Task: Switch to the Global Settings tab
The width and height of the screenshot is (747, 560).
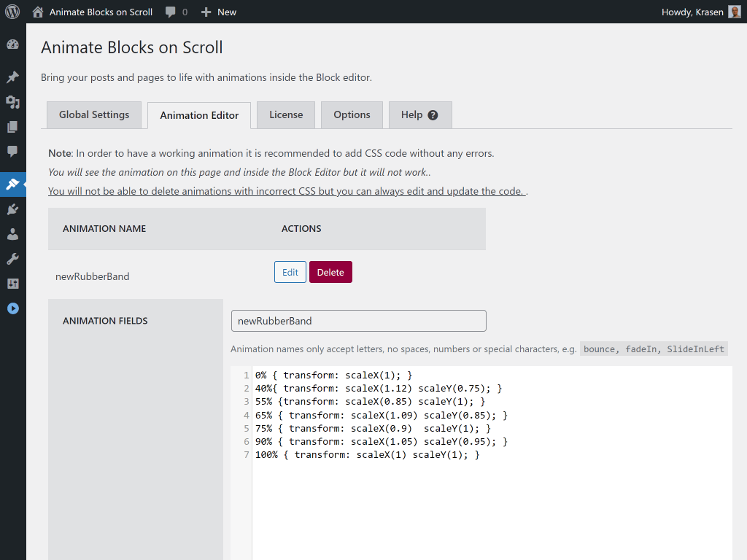Action: point(93,114)
